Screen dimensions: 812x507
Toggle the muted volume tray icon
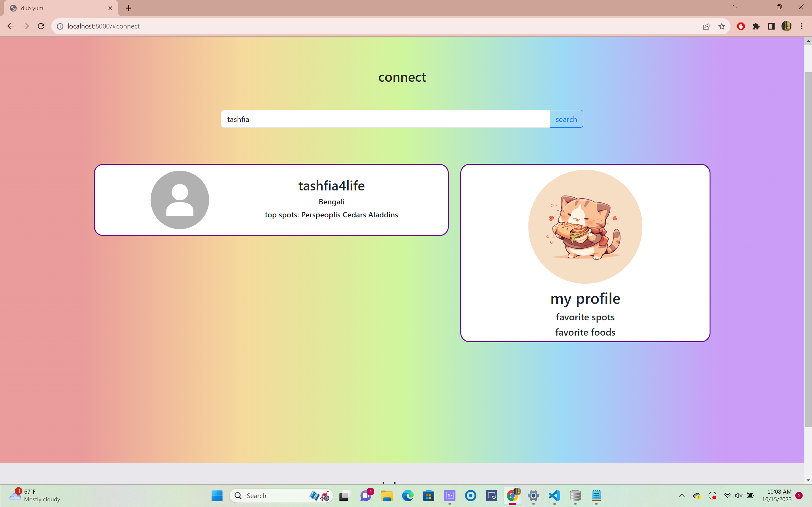[738, 496]
